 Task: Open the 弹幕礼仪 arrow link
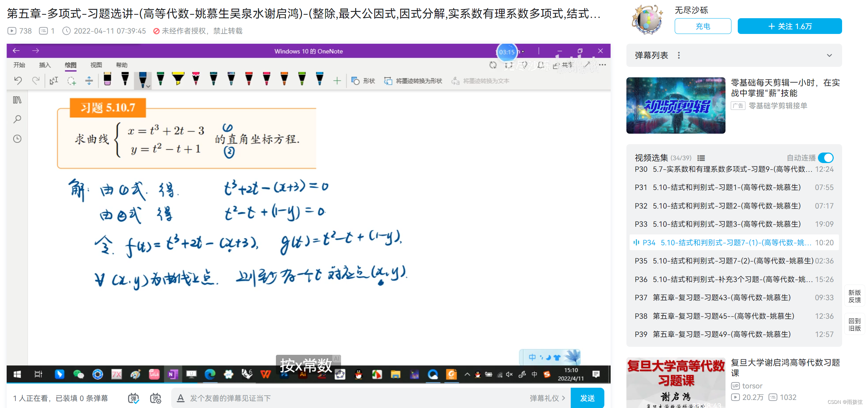[547, 398]
